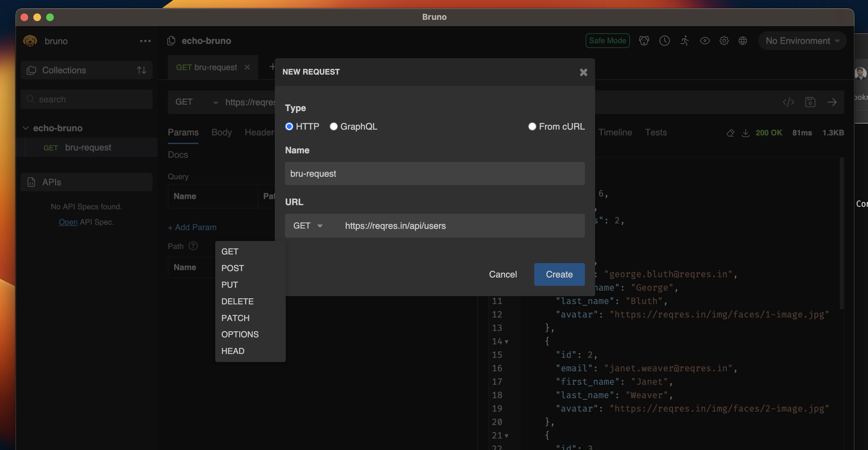The image size is (868, 450).
Task: Click the save request disk icon
Action: [810, 102]
